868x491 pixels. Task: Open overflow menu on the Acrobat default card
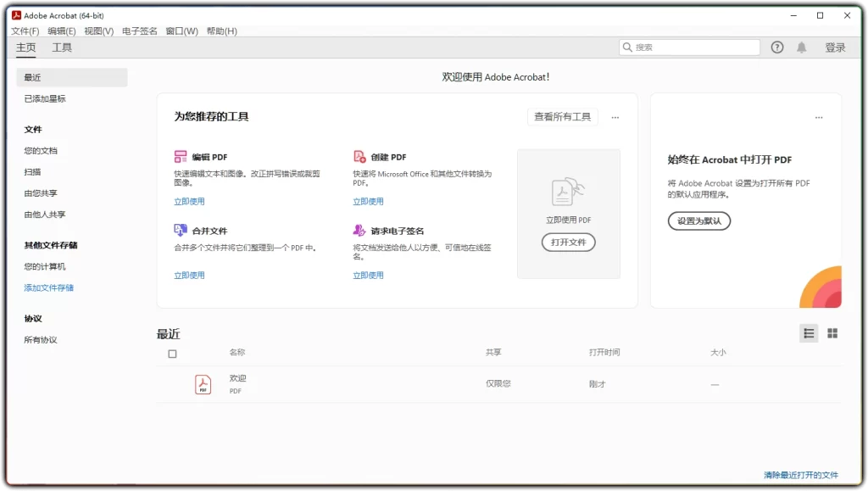tap(819, 117)
